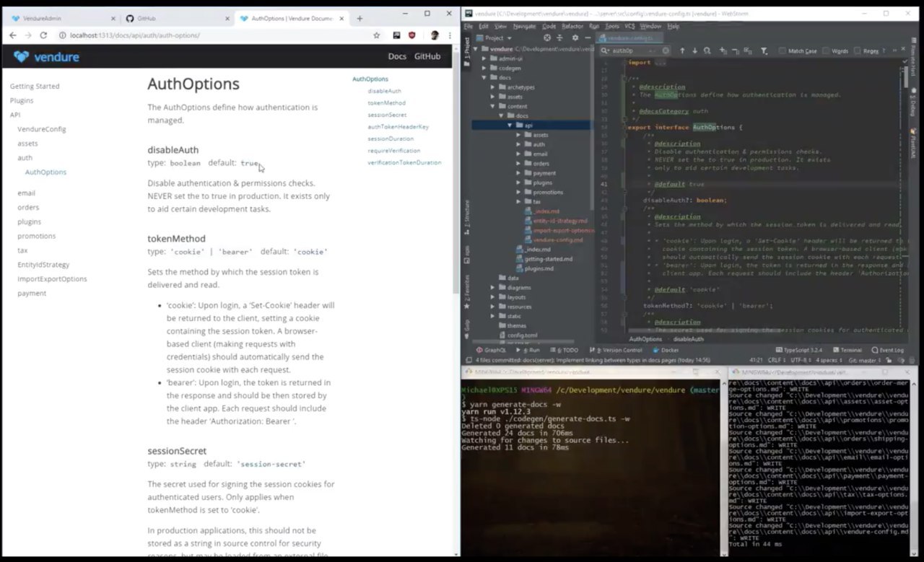Viewport: 924px width, 562px height.
Task: Open Docs link in Vendure header
Action: pos(397,56)
